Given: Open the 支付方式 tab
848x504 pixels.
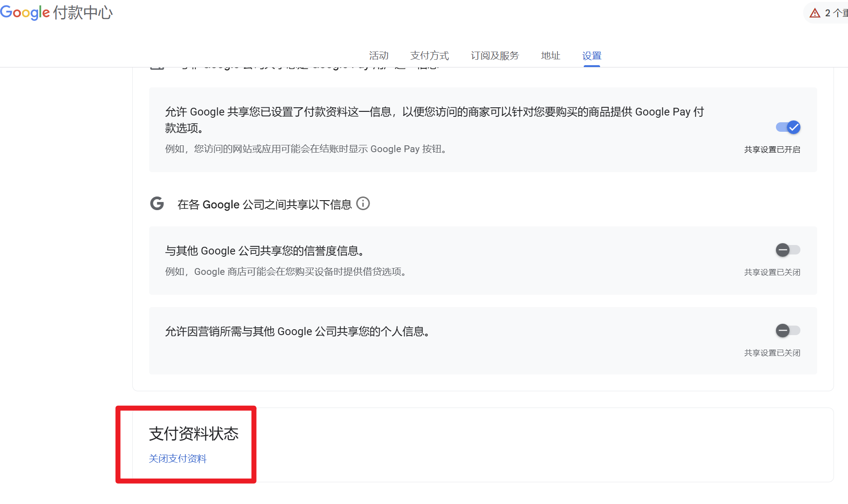Looking at the screenshot, I should pos(430,56).
